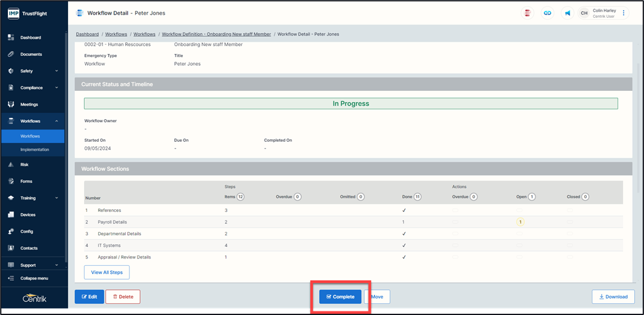Click the Collapse menu toggle
This screenshot has width=644, height=315.
tap(34, 278)
